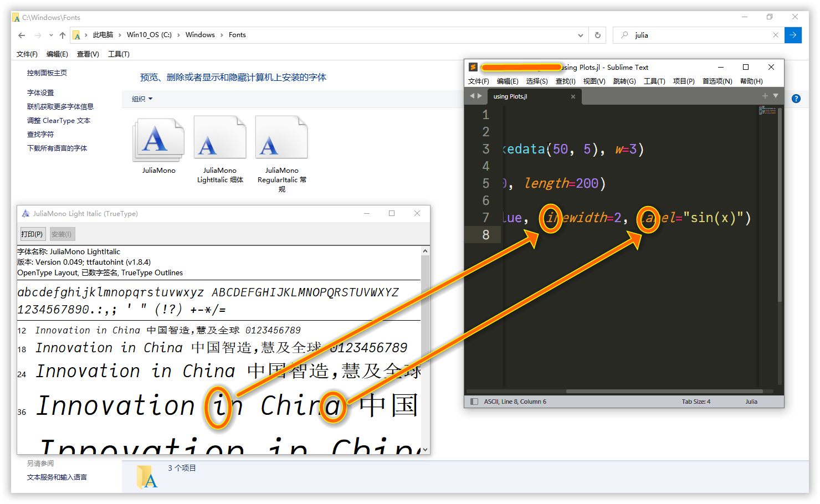Open the Sublime Text tab list dropdown
Screen dimensions: 820x504
pyautogui.click(x=776, y=96)
